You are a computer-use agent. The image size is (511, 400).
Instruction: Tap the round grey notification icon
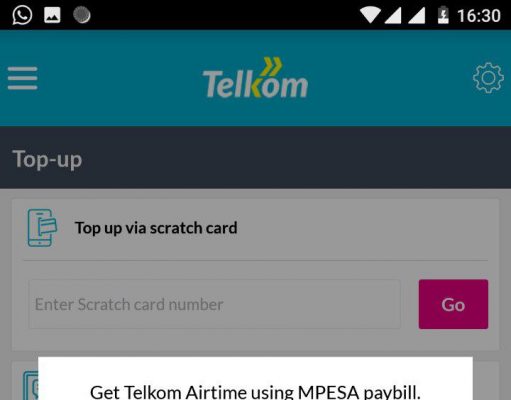[x=82, y=15]
